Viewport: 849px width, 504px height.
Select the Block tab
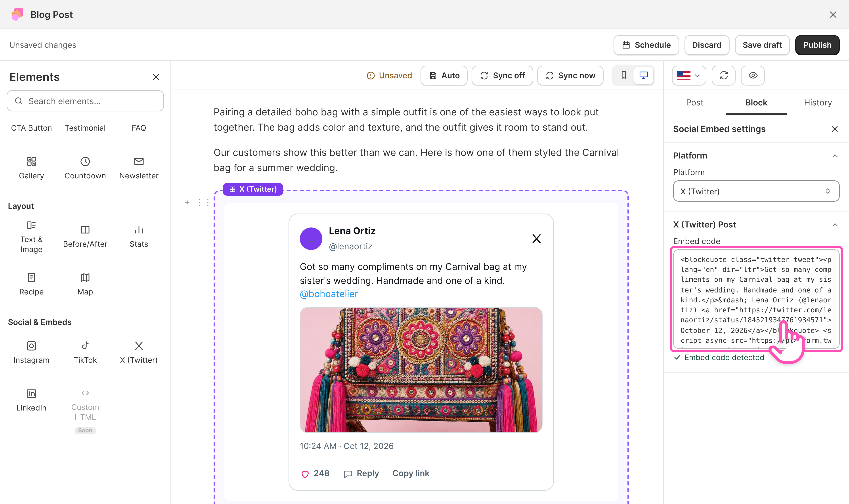click(x=756, y=103)
